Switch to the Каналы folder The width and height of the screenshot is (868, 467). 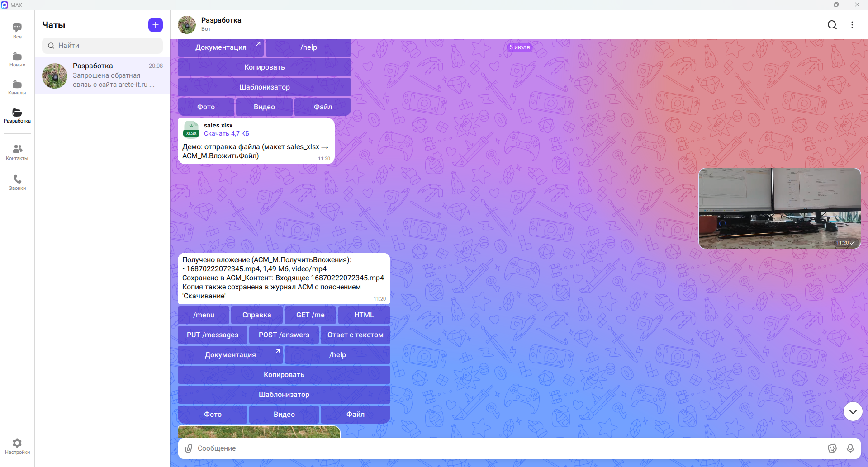17,87
